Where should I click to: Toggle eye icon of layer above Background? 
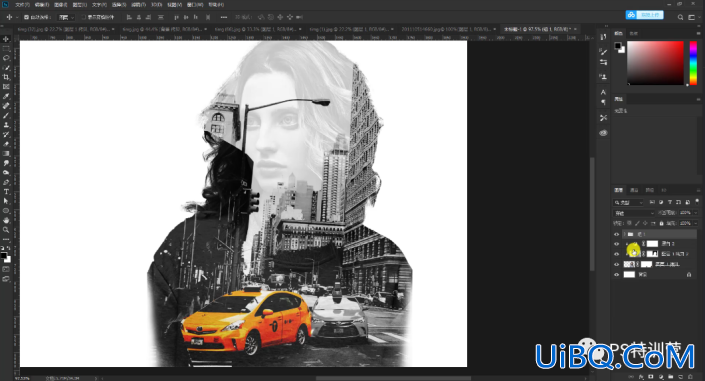click(x=616, y=264)
